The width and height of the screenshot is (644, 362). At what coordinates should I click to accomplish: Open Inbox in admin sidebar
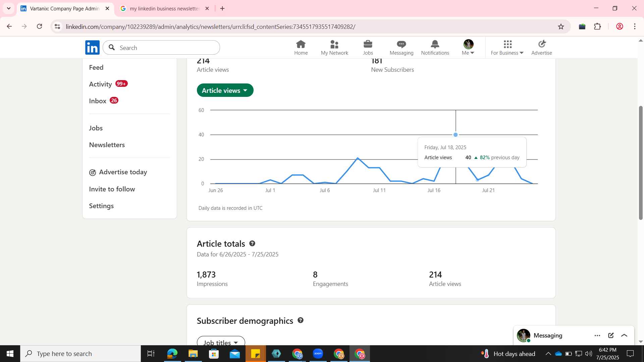click(x=98, y=101)
